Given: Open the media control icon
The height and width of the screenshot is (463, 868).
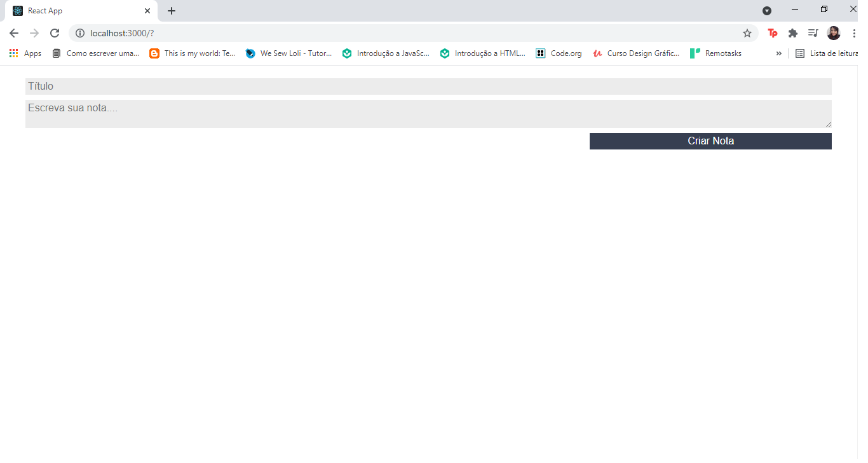Looking at the screenshot, I should click(x=813, y=33).
